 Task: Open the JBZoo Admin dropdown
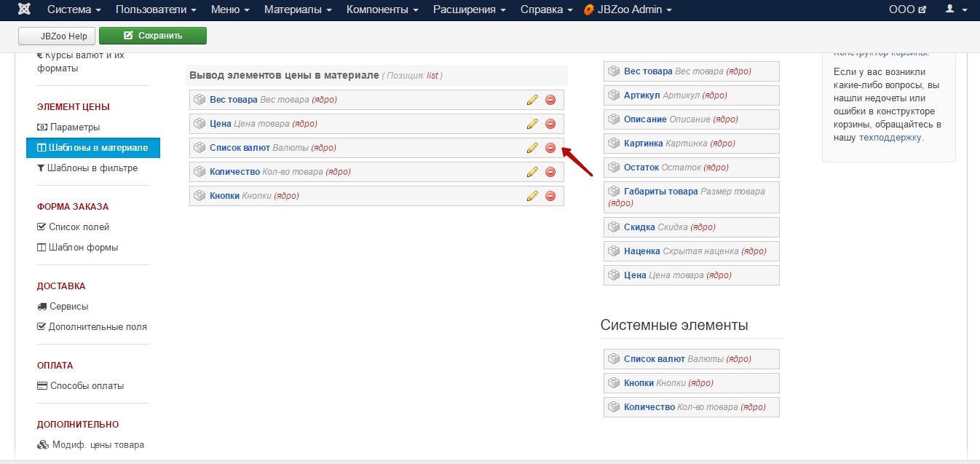628,9
